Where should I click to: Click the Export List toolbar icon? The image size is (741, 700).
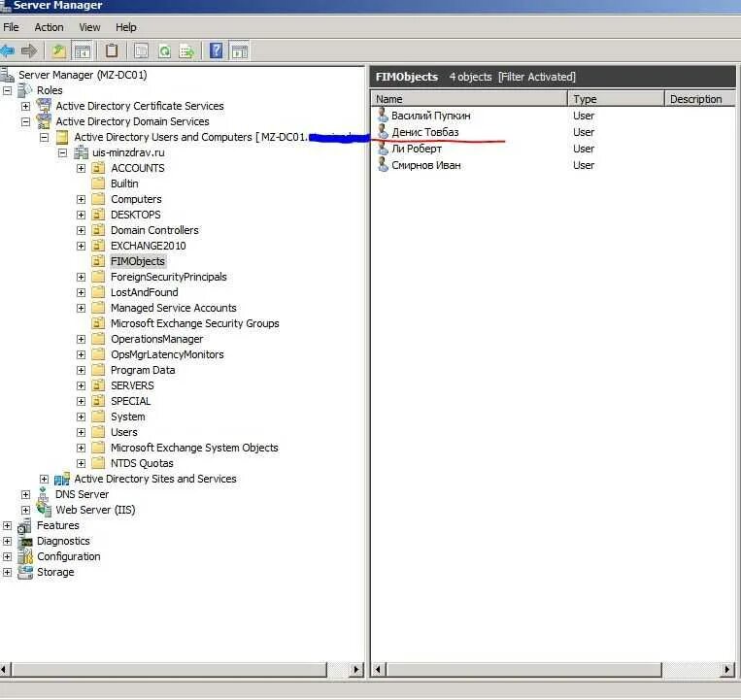[x=187, y=51]
